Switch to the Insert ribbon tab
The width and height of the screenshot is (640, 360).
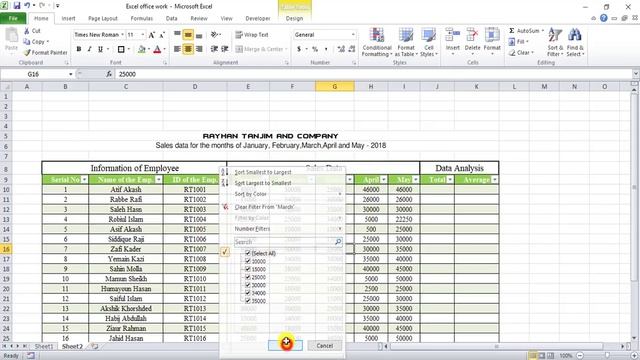(68, 18)
